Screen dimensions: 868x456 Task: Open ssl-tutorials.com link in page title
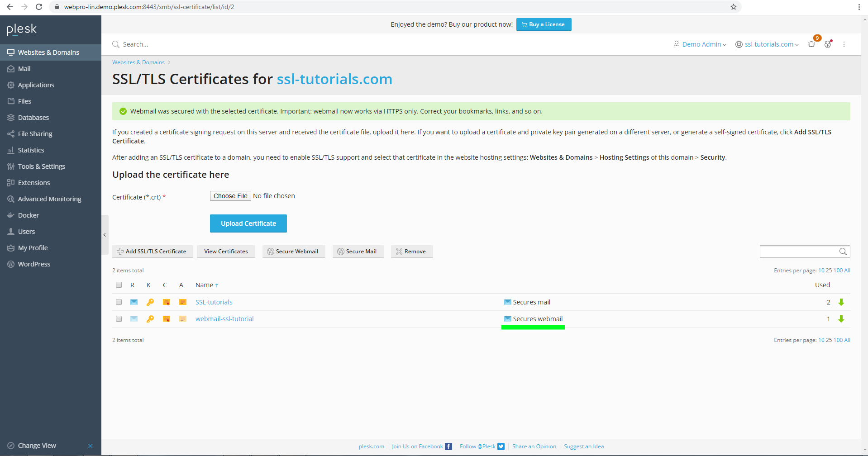334,79
